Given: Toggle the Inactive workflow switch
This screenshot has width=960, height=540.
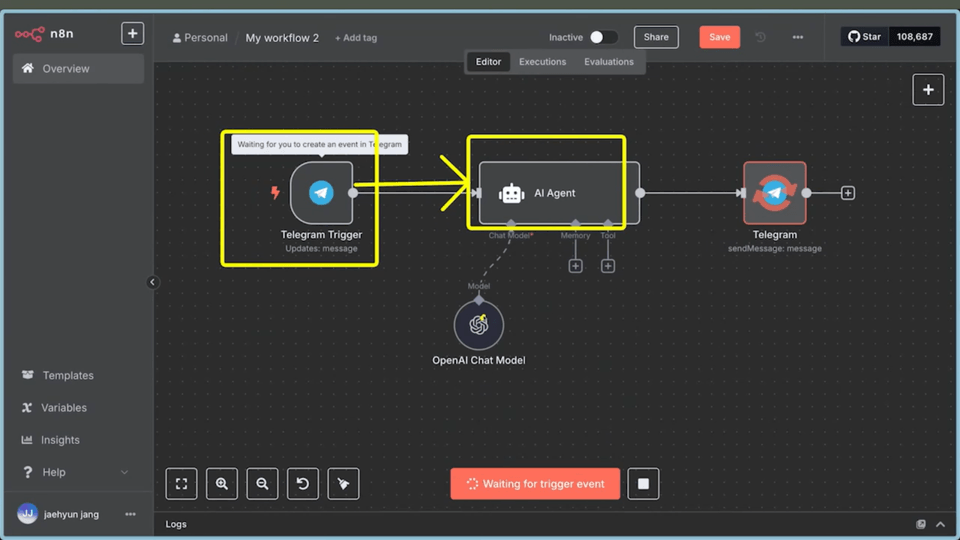Looking at the screenshot, I should point(602,37).
